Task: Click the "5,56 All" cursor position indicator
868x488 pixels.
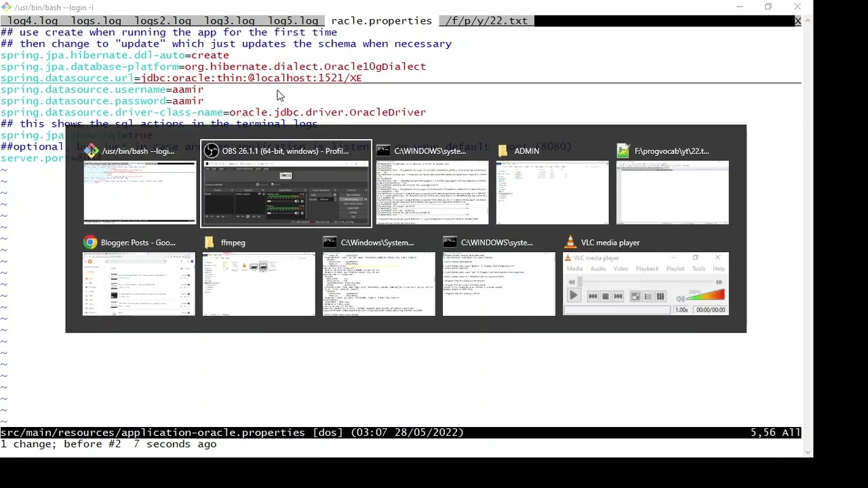Action: [776, 432]
